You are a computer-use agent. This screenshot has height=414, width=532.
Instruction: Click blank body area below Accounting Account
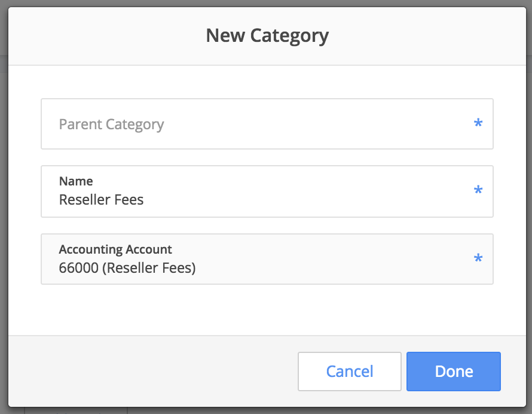(267, 309)
